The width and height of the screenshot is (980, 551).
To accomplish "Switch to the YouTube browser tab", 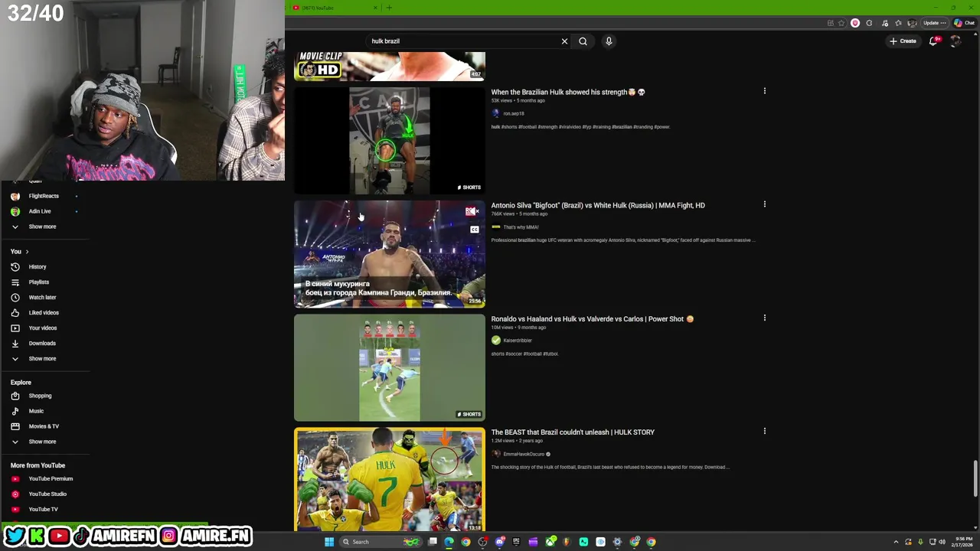I will 333,8.
